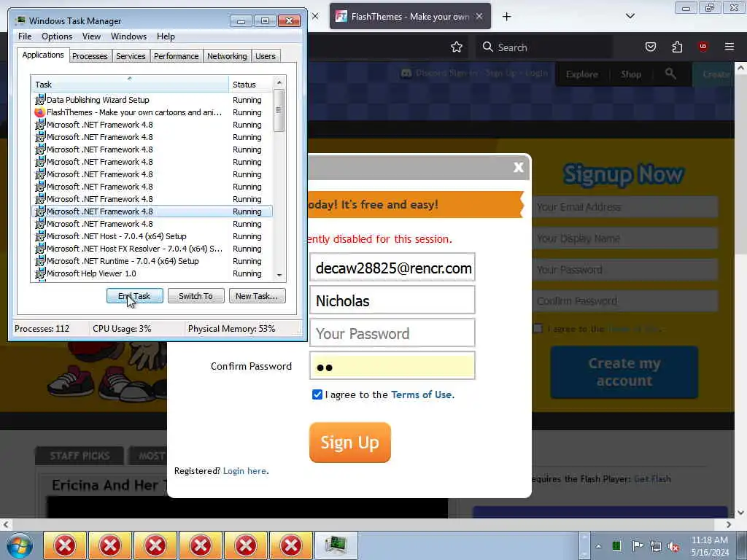This screenshot has height=560, width=747.
Task: Open the Windows menu in Task Manager
Action: pos(128,36)
